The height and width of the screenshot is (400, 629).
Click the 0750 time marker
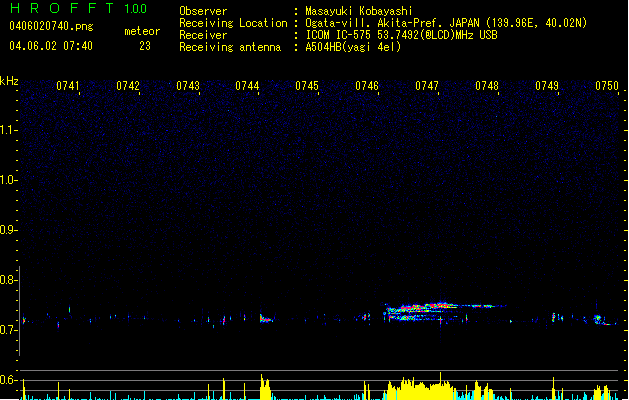pos(607,86)
